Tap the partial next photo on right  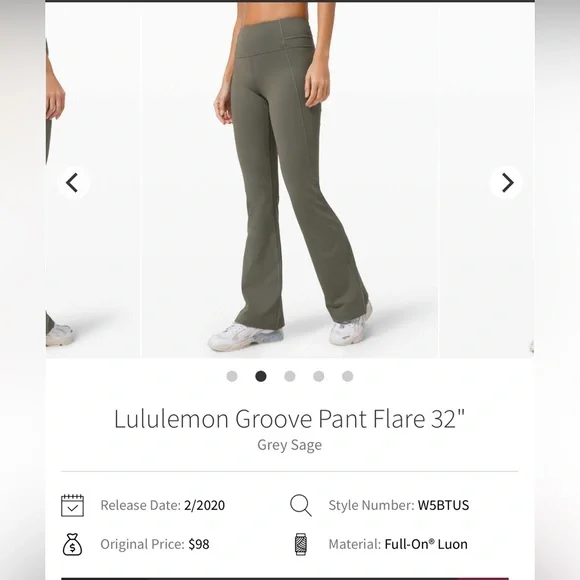coord(487,180)
